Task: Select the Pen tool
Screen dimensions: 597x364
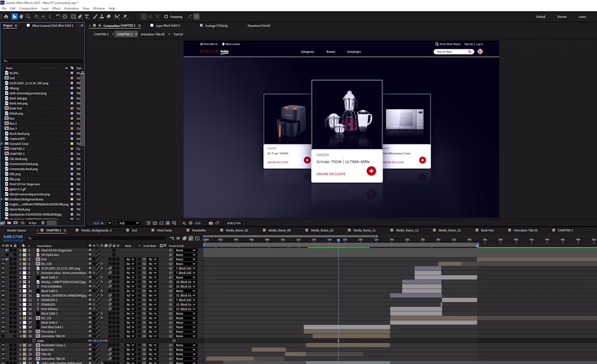Action: (x=80, y=17)
